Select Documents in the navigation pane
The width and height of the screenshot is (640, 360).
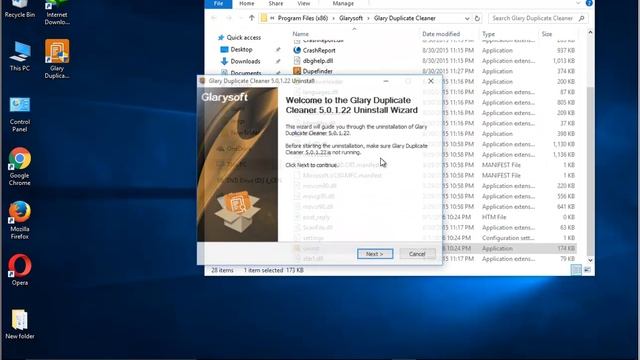[x=246, y=73]
